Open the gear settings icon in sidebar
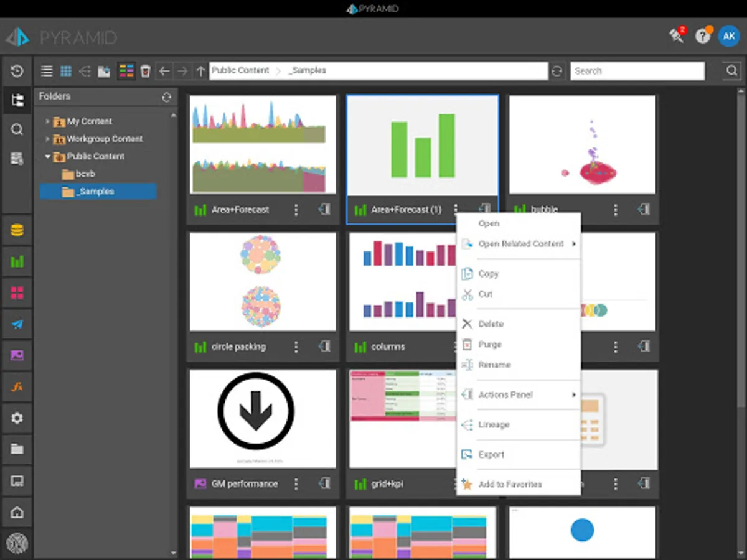The image size is (747, 560). pyautogui.click(x=17, y=418)
